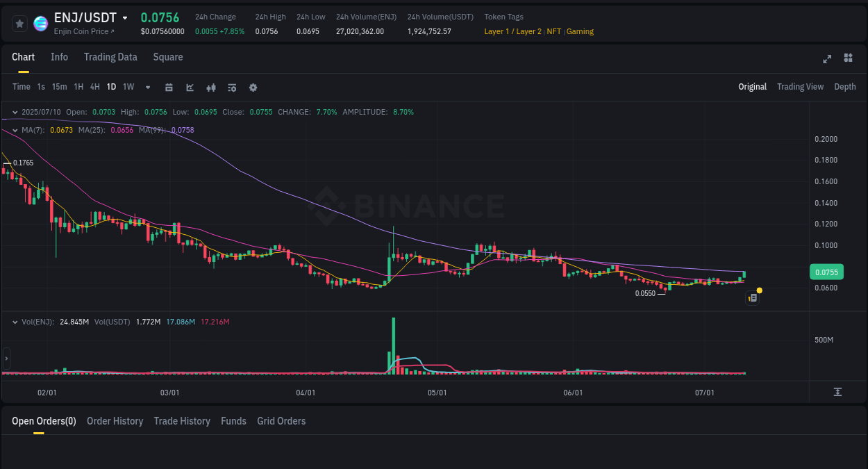Open technical indicators via the candlestick icon

coord(210,87)
